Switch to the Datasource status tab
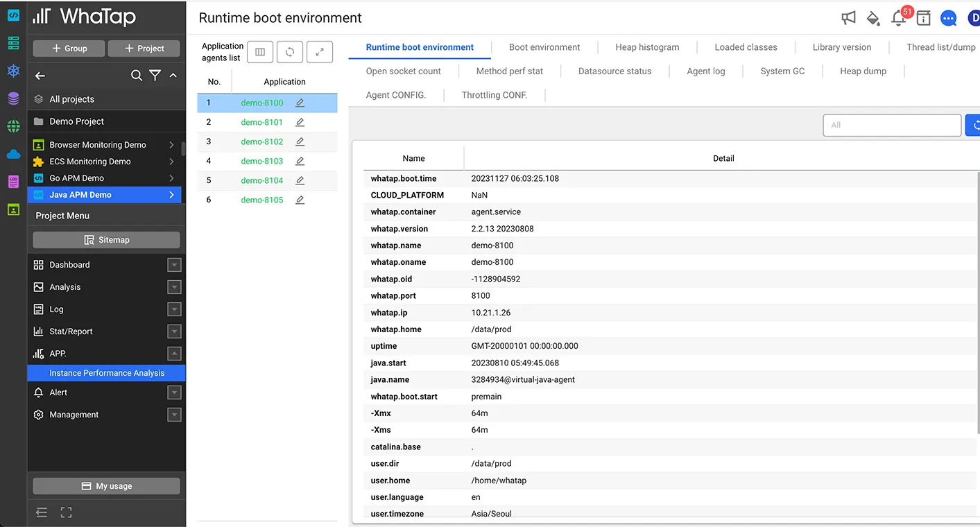Image resolution: width=980 pixels, height=527 pixels. [x=614, y=71]
